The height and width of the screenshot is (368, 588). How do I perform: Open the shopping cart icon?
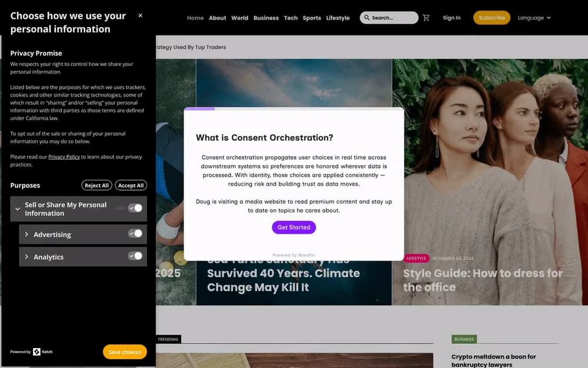(x=426, y=18)
